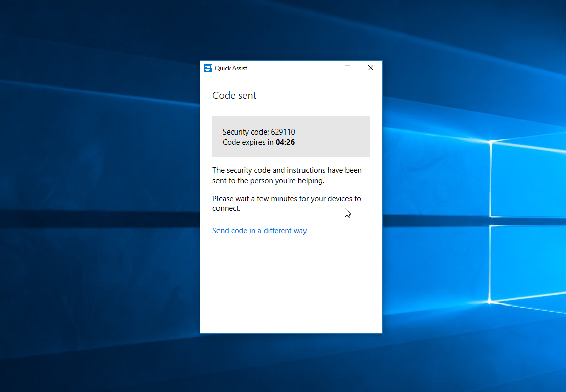The image size is (566, 392).
Task: Click desktop background left of Quick Assist
Action: pyautogui.click(x=101, y=202)
